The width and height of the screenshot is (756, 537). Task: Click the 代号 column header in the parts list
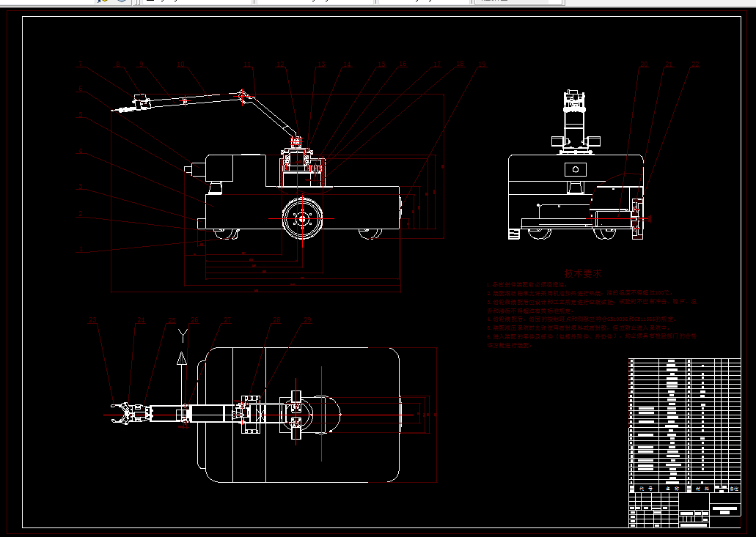pyautogui.click(x=645, y=489)
